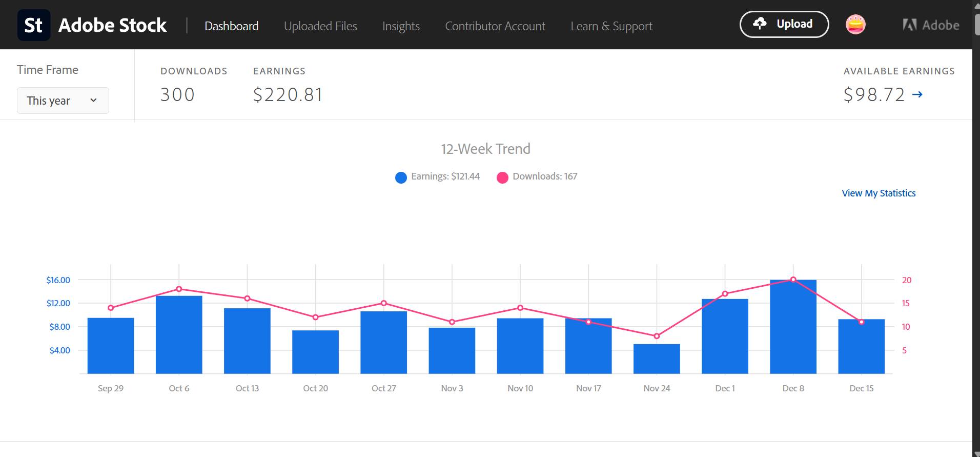
Task: Click the Adobe Stock St logo icon
Action: (34, 25)
